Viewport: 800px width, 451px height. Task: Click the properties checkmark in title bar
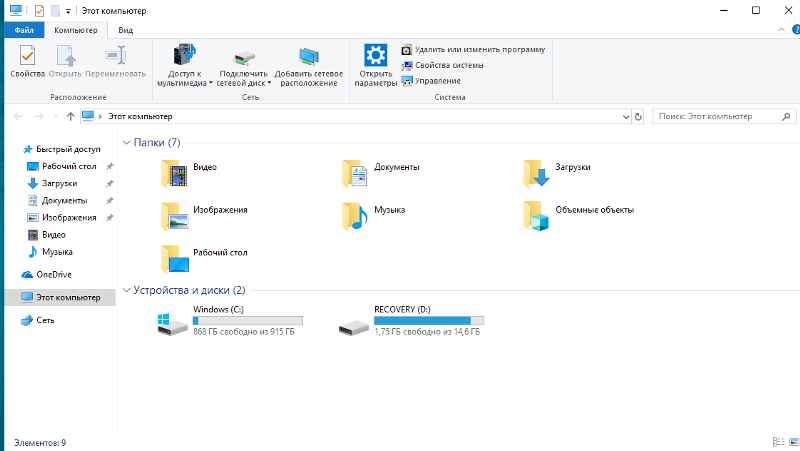(x=39, y=11)
